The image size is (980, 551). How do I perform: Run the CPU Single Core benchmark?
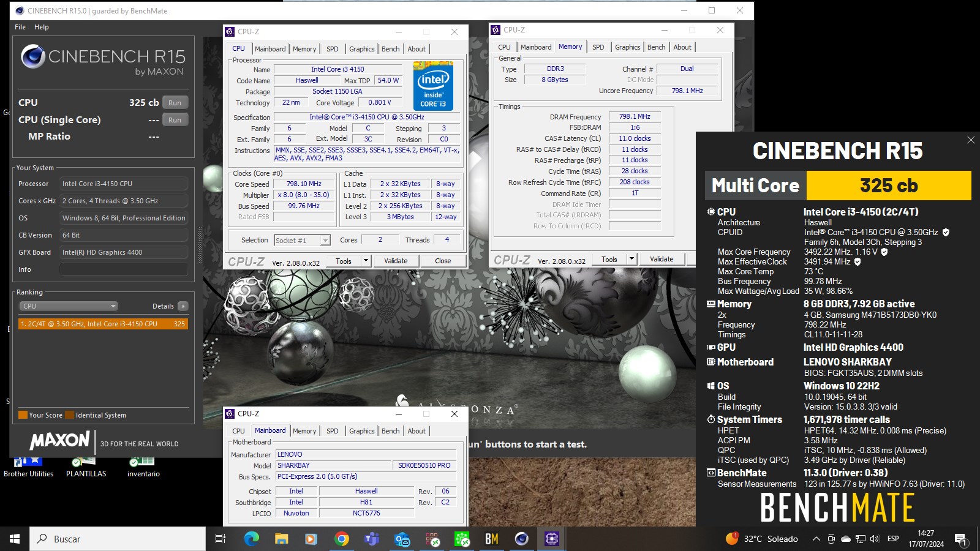tap(175, 120)
